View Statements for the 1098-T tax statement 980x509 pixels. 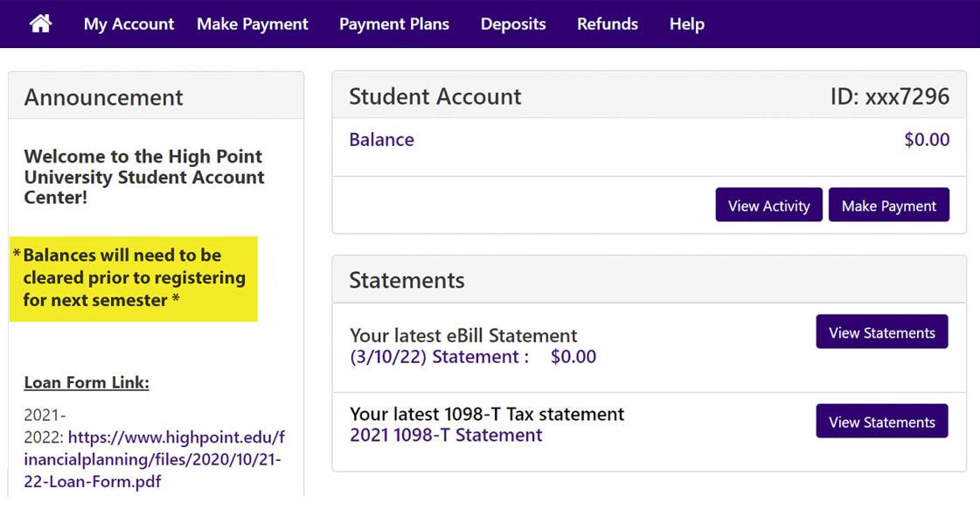[882, 421]
